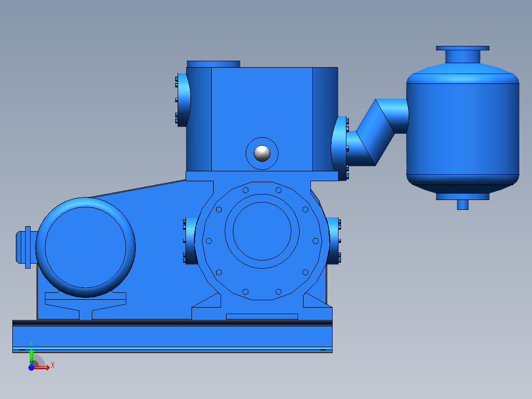Select the base frame skid rail
This screenshot has width=532, height=399.
click(x=172, y=336)
